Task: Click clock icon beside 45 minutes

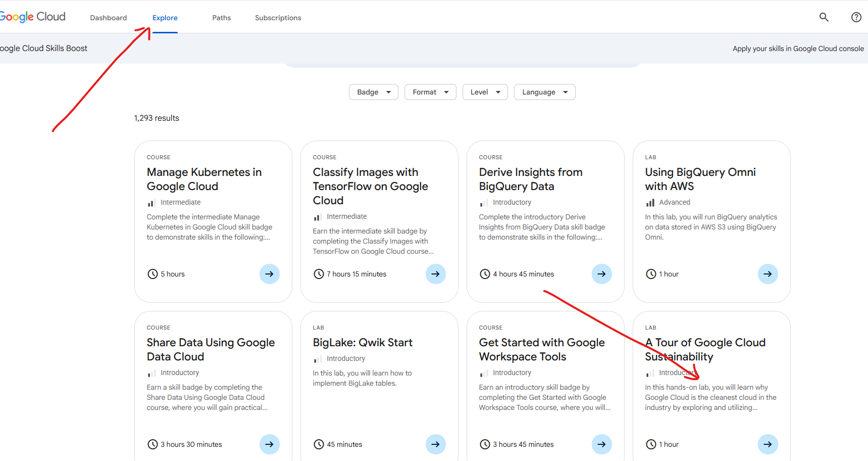Action: coord(319,444)
